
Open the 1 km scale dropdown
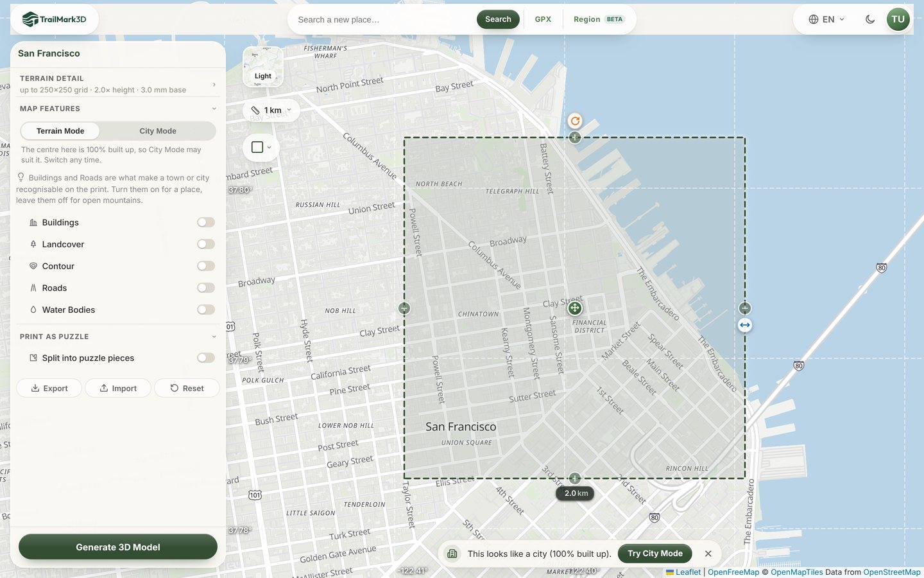click(271, 110)
